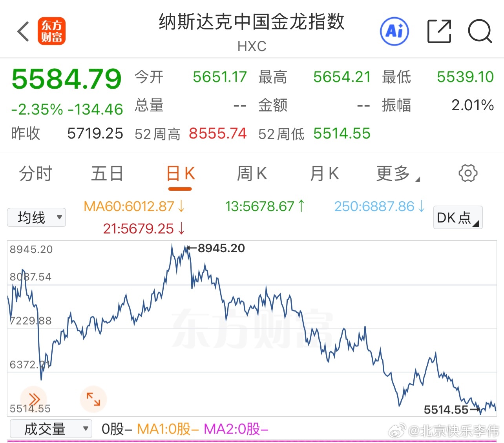Expand the 更多 chart period menu
Screen dimensions: 504x443
398,173
